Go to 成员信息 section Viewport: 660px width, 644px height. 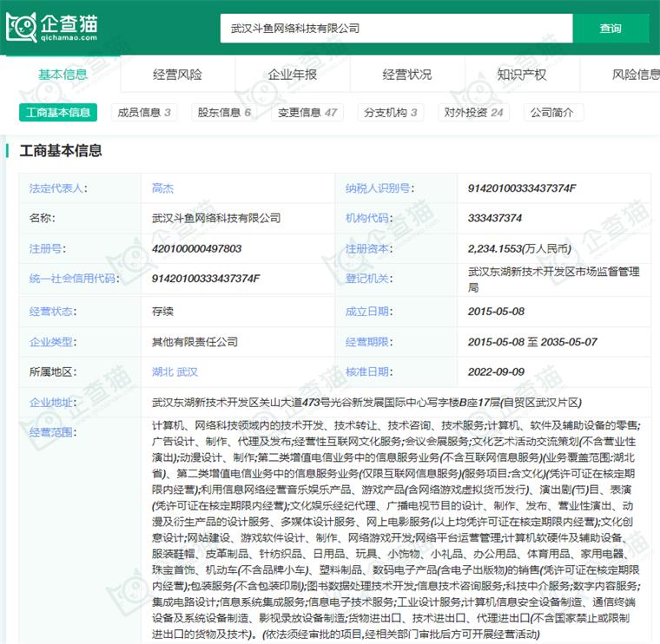coord(144,113)
